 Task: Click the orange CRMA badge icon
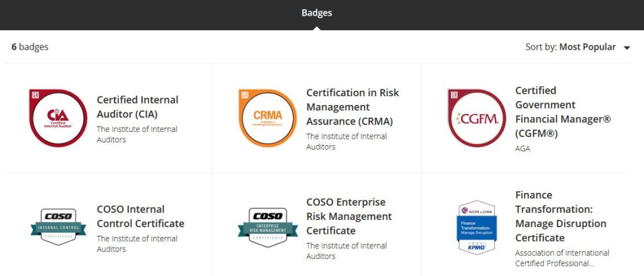click(267, 118)
